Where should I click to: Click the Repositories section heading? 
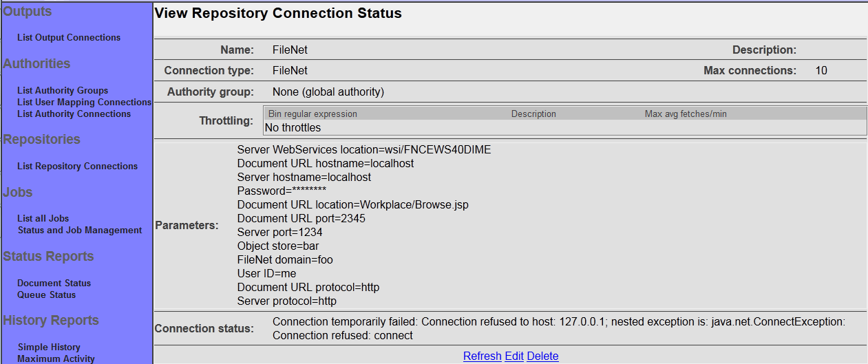coord(41,139)
